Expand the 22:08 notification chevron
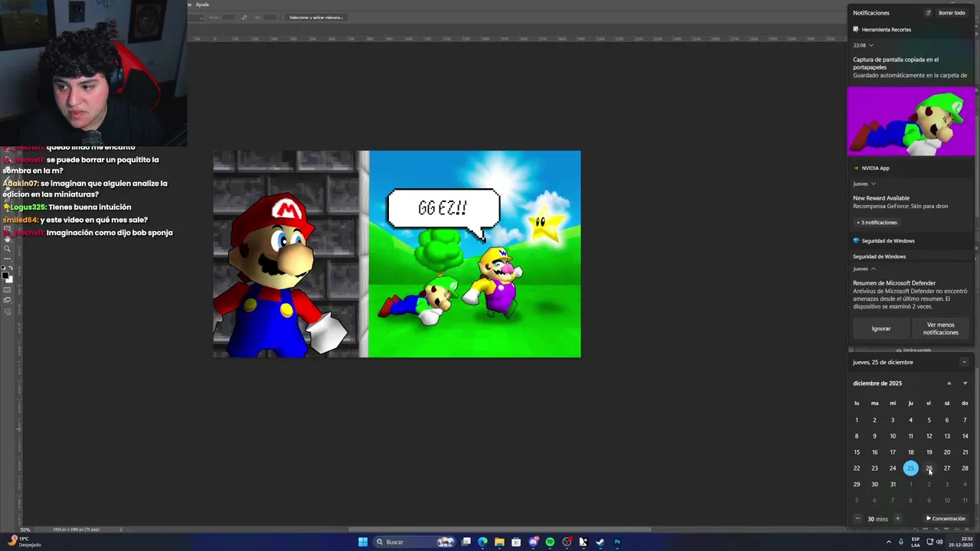Viewport: 980px width, 551px height. 871,45
